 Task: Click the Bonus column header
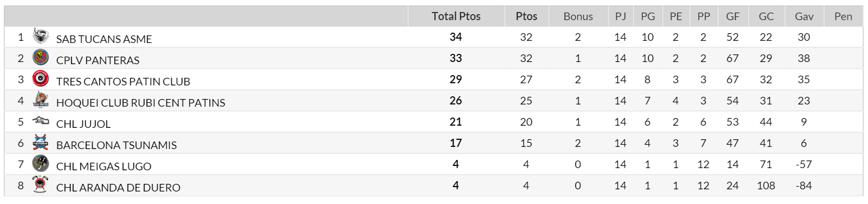[578, 16]
